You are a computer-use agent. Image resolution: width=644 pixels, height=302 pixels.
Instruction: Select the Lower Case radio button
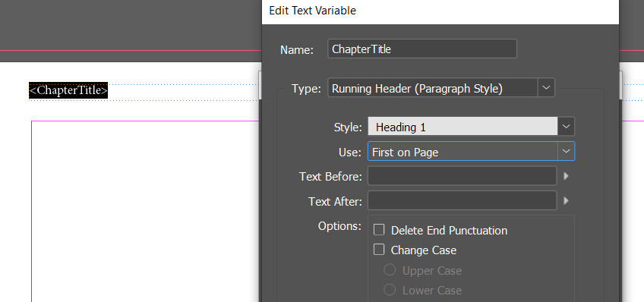coord(390,290)
